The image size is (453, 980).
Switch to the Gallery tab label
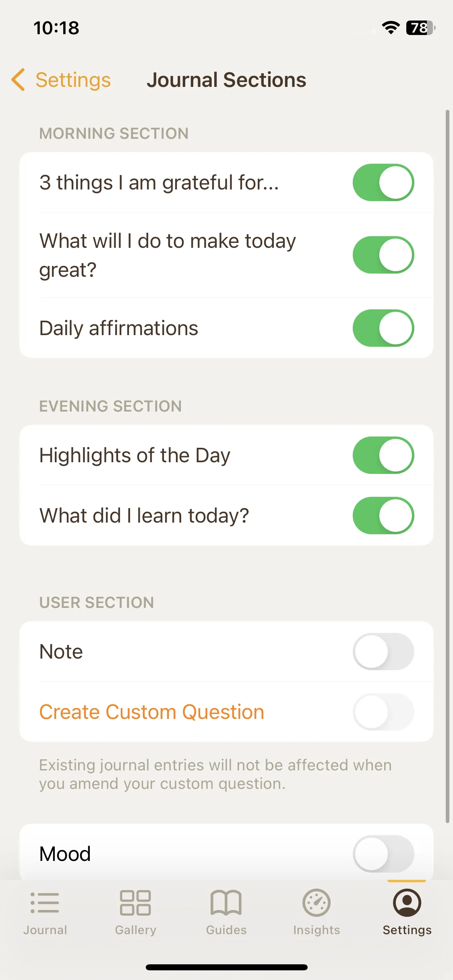(135, 930)
